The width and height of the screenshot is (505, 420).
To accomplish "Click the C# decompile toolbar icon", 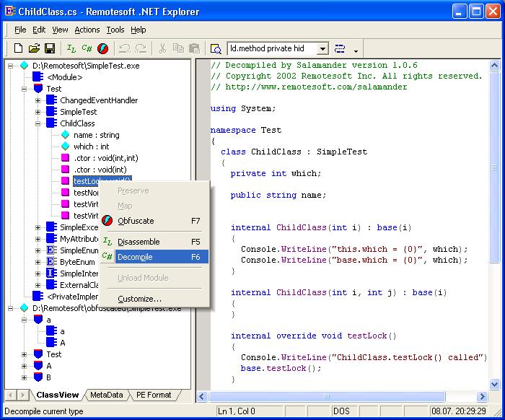I will tap(87, 48).
